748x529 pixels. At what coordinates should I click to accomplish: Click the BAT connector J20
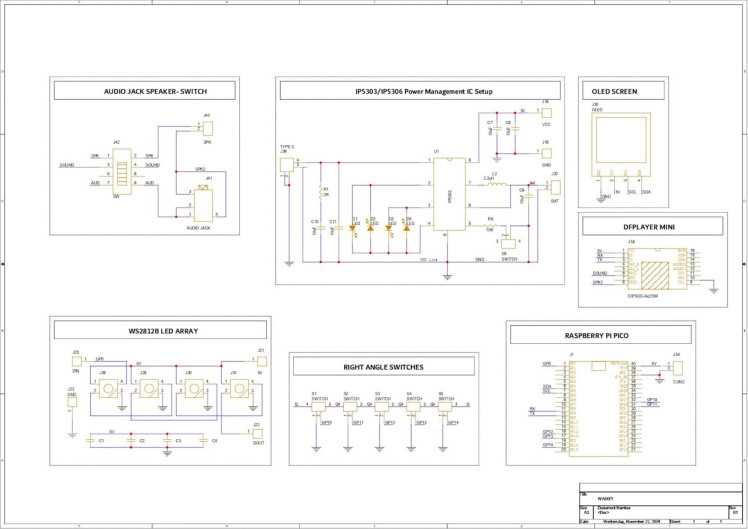[555, 187]
